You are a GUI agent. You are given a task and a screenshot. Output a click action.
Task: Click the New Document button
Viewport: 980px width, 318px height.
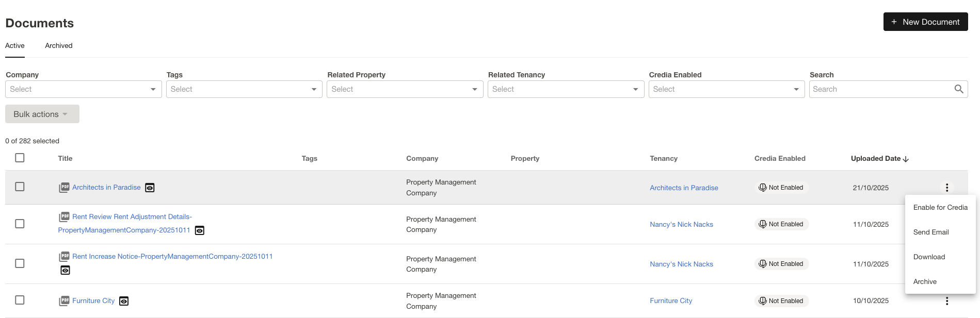point(925,22)
